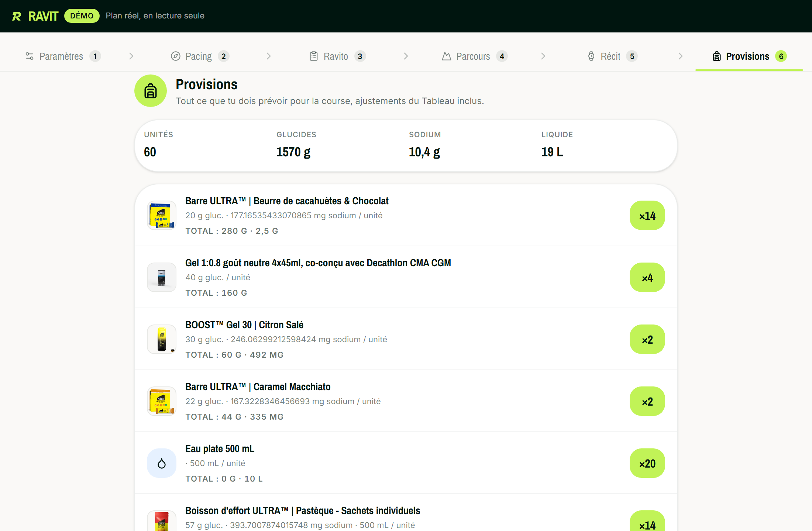812x531 pixels.
Task: Click chevron after Paramètres step
Action: click(x=131, y=56)
